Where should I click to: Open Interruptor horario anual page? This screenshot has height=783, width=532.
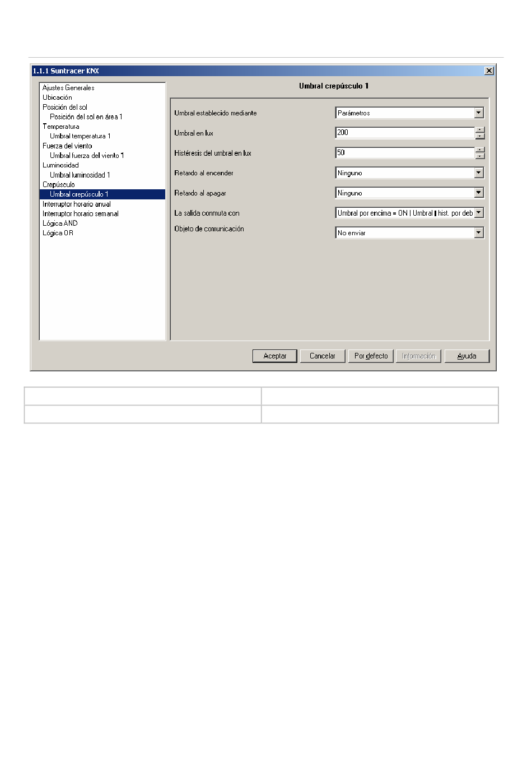pyautogui.click(x=77, y=204)
